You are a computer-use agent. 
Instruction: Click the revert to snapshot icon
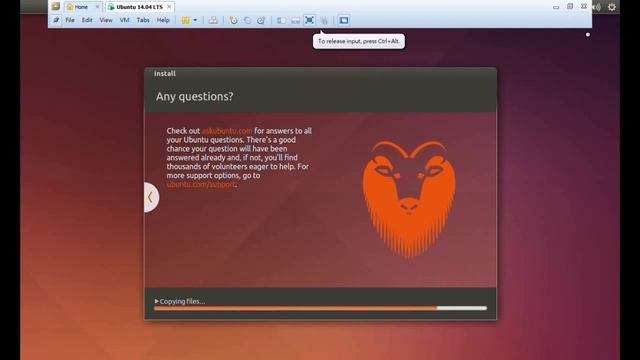point(247,20)
